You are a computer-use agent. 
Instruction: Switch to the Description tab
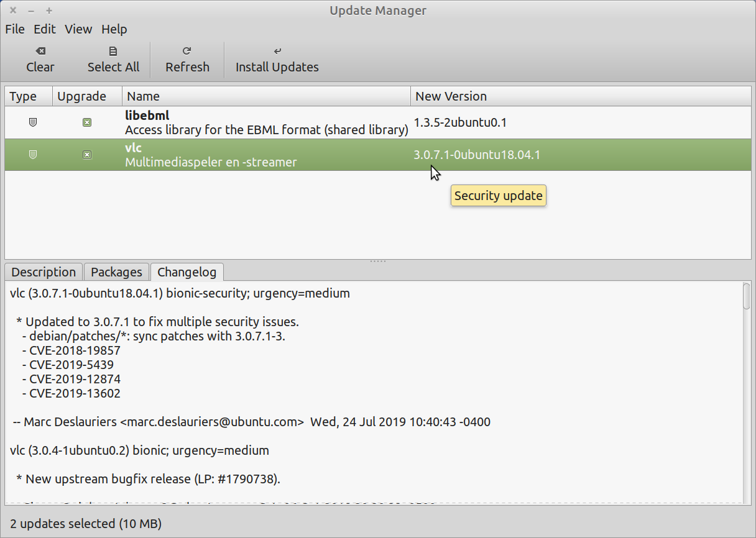44,272
